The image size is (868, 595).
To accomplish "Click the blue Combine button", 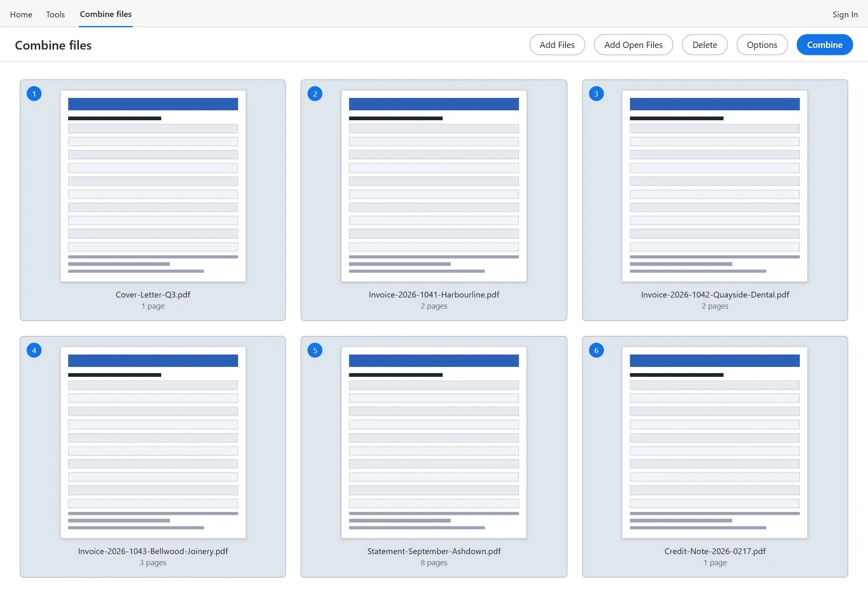I will point(825,45).
